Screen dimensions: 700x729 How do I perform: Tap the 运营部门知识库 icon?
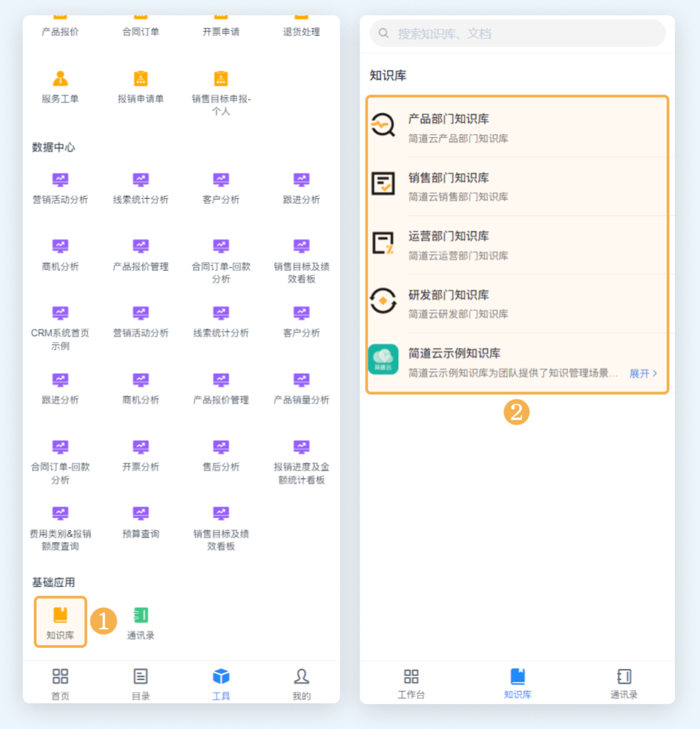[383, 243]
